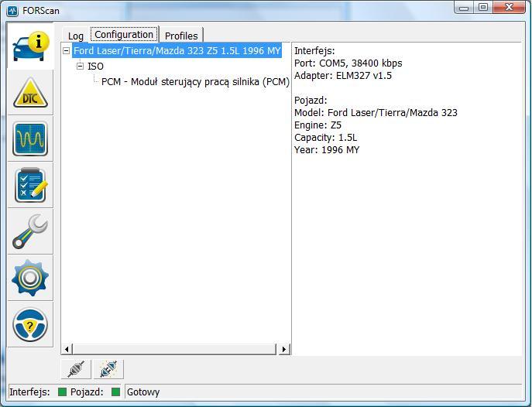Collapse the Ford Laser/Tierra/Mazda 323 tree node

67,51
